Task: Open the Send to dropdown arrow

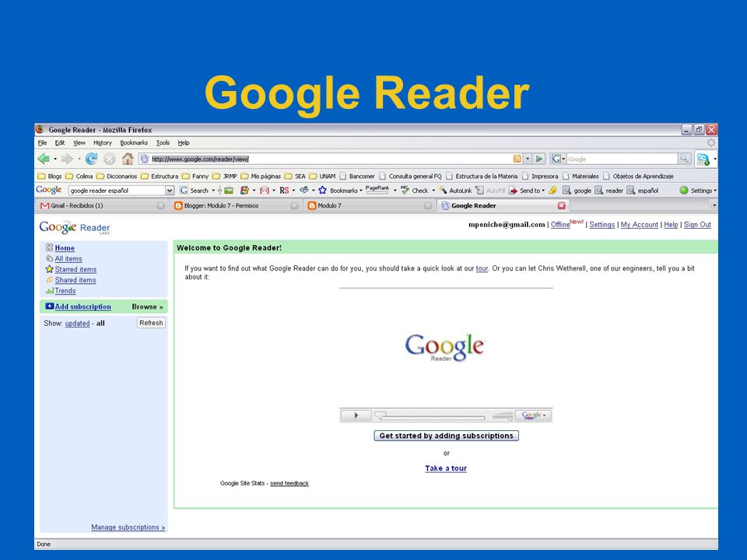Action: click(x=543, y=191)
